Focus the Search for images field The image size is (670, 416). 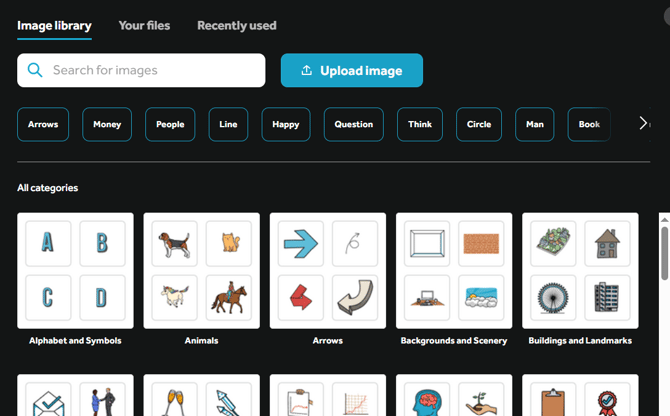(x=150, y=71)
